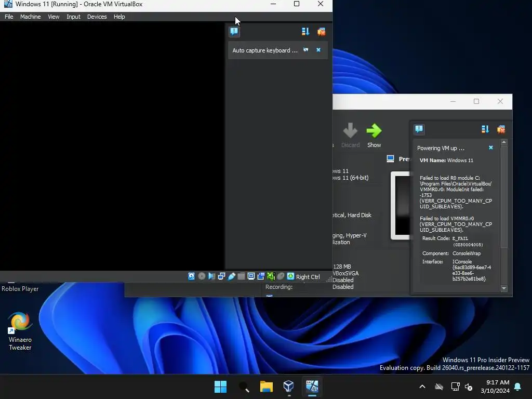Click sort notifications icon in VM window
The width and height of the screenshot is (532, 399).
coord(305,32)
